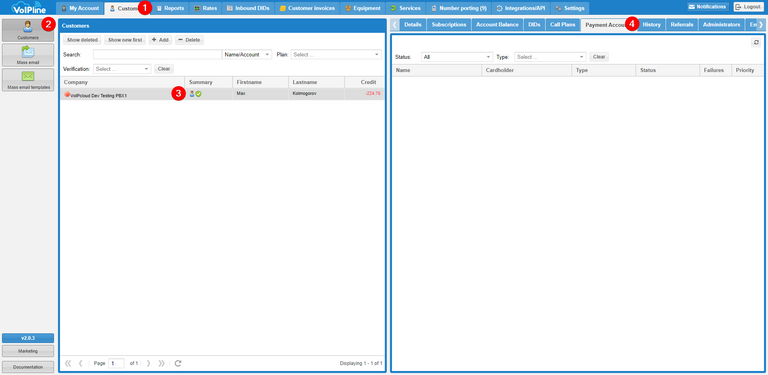Screen dimensions: 768x375
Task: Click the v2.0.3 version button
Action: pyautogui.click(x=28, y=338)
